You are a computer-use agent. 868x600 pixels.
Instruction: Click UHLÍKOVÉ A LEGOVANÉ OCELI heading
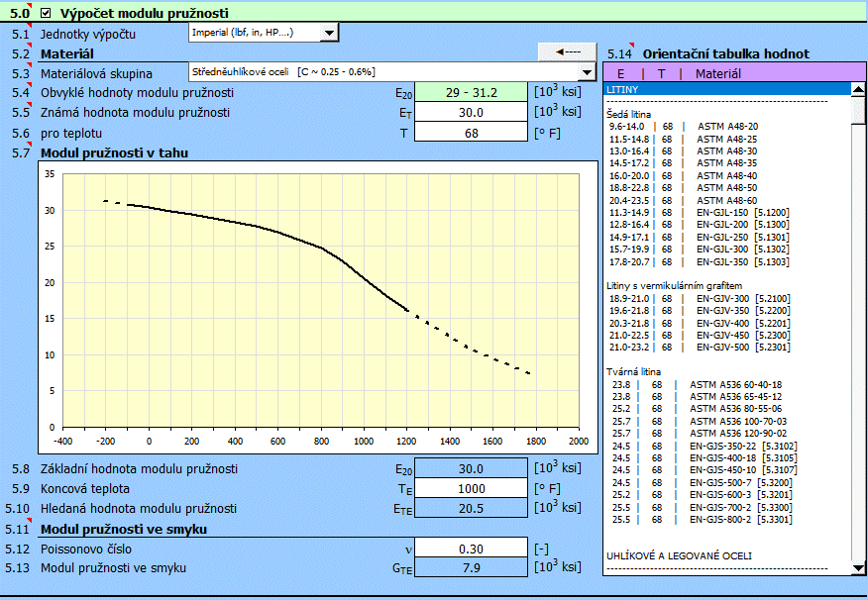point(679,555)
